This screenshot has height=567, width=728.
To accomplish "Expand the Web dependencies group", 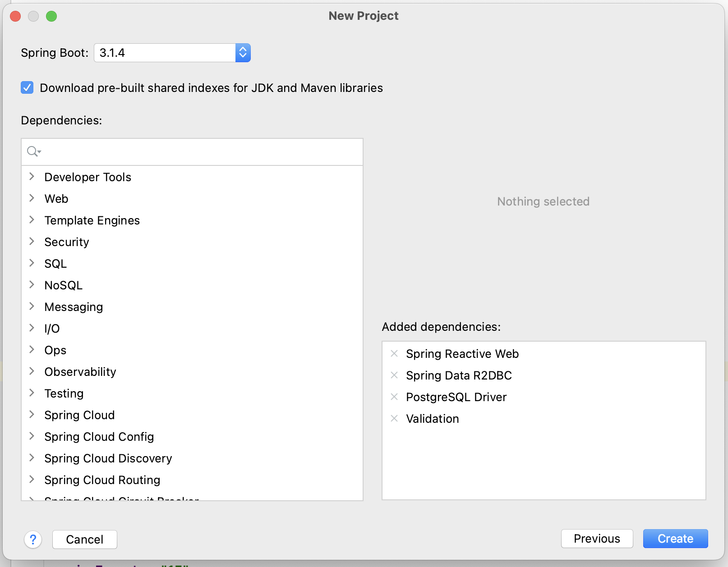I will click(x=32, y=198).
